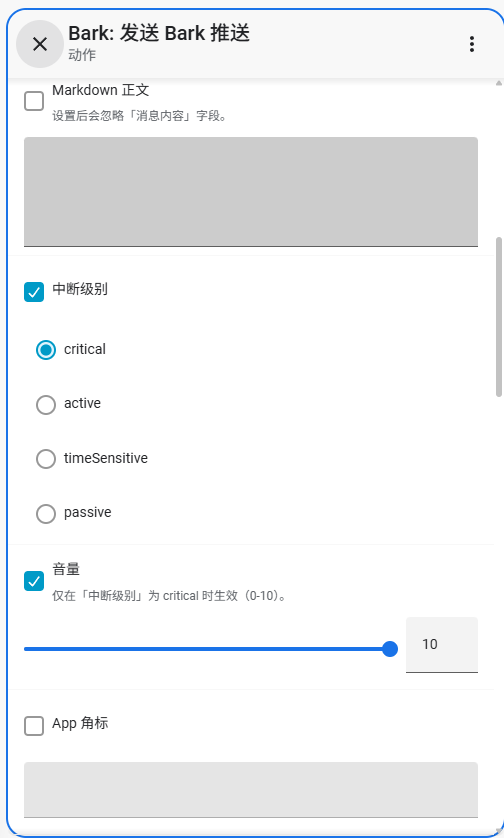Pick the passive radio option
The height and width of the screenshot is (838, 504).
(46, 514)
